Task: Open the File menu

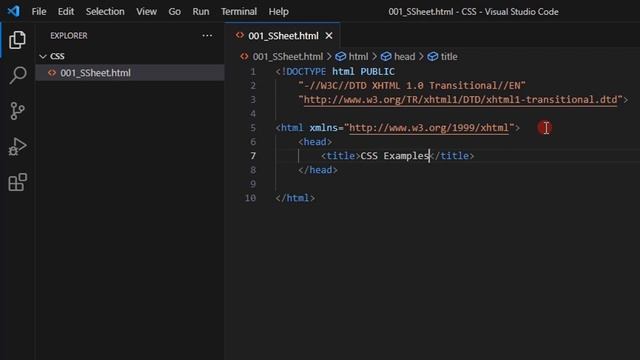Action: coord(39,11)
